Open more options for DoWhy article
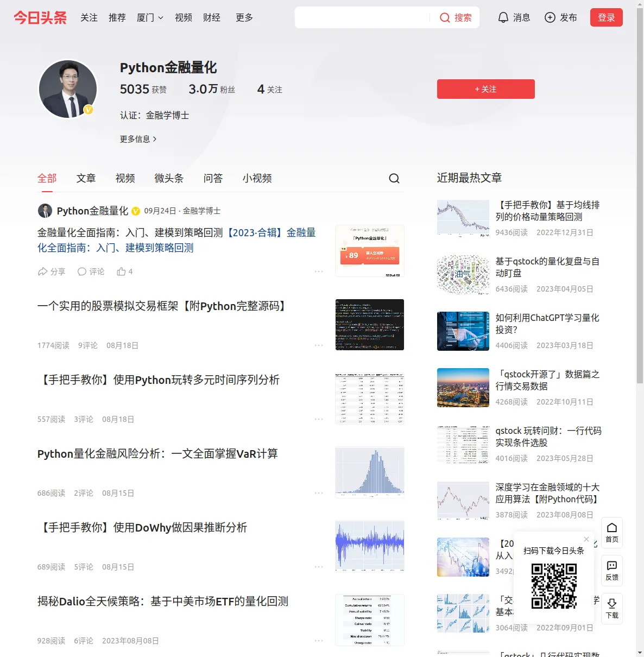 pos(319,567)
